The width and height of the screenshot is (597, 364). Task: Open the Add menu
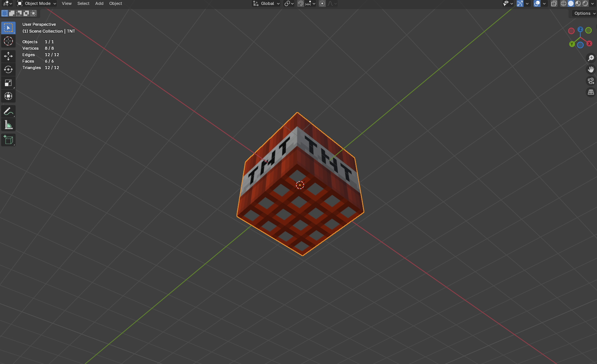pyautogui.click(x=99, y=3)
